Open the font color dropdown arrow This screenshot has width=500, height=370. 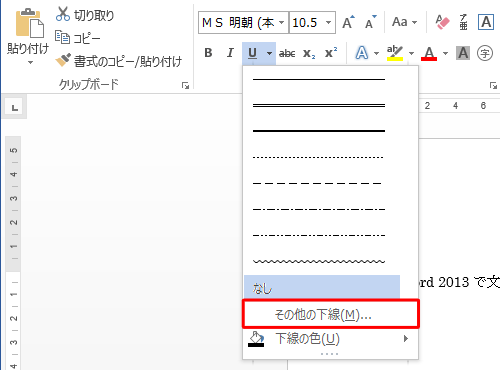point(445,53)
